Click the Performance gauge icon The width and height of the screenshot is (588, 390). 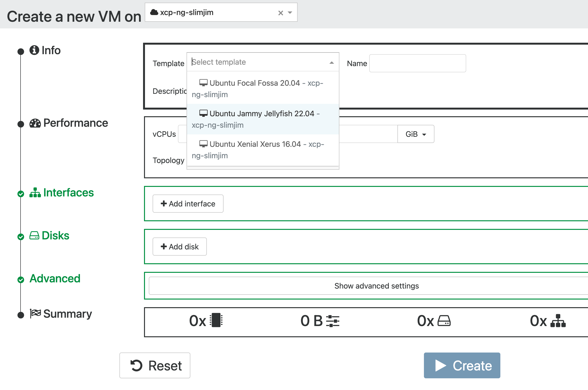click(35, 123)
